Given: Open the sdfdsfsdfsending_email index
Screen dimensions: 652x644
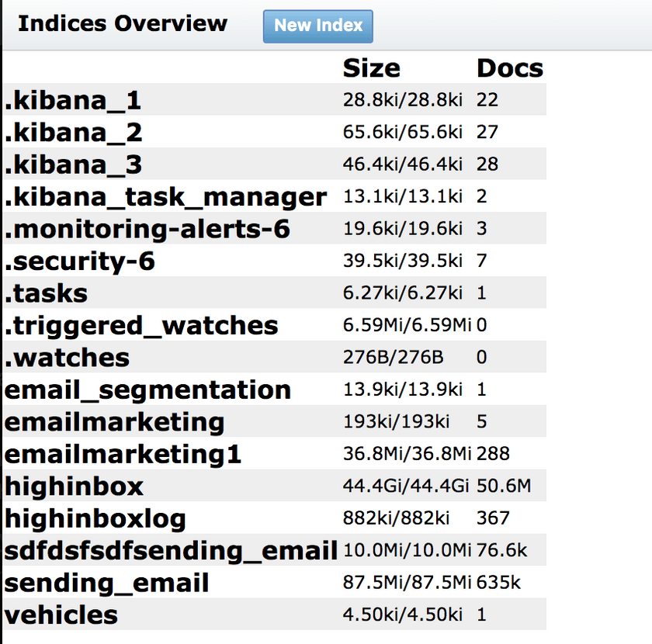Looking at the screenshot, I should (171, 551).
